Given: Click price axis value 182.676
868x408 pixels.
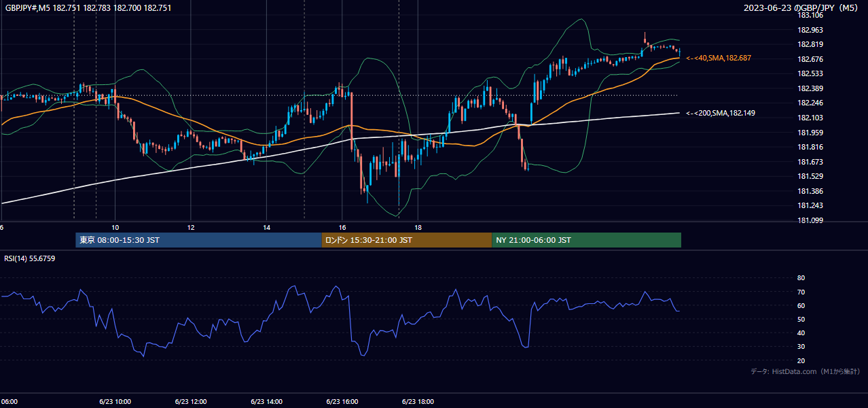Looking at the screenshot, I should 810,59.
